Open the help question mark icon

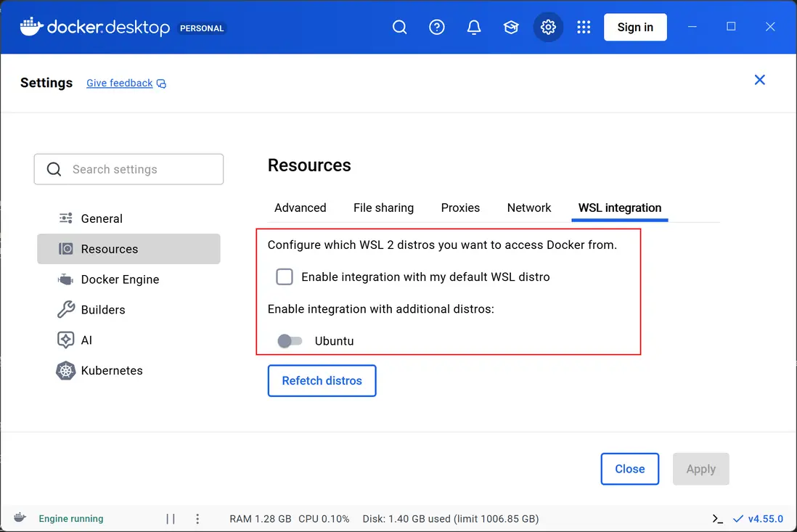pyautogui.click(x=436, y=28)
